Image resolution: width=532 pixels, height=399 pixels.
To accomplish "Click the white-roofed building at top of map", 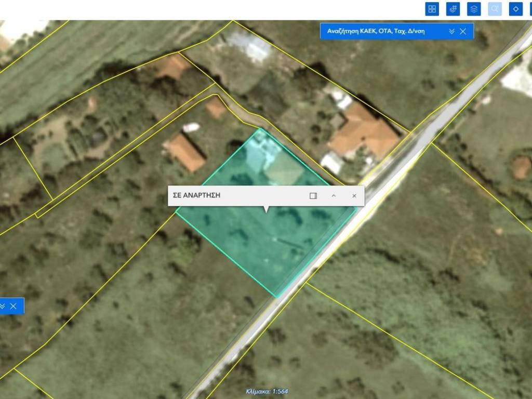I will pos(249,45).
